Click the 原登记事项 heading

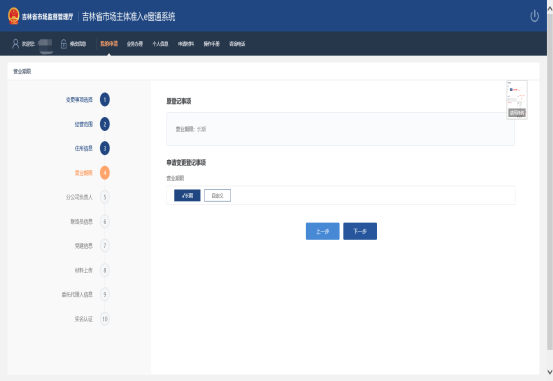(x=179, y=101)
